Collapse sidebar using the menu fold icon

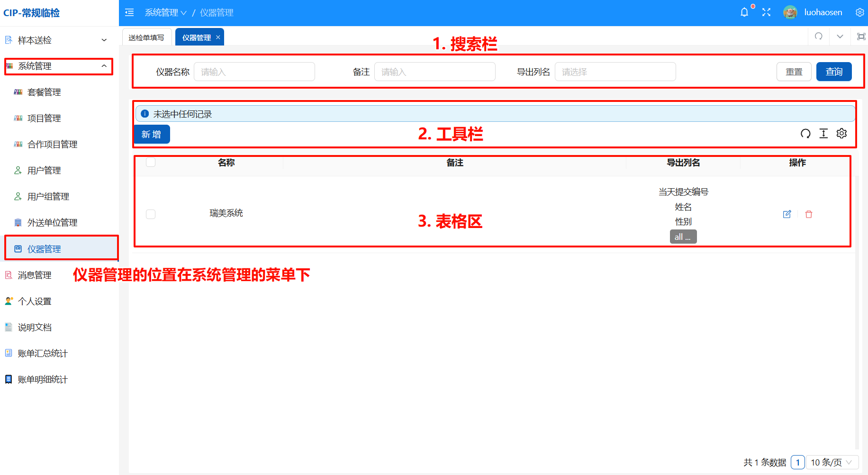click(129, 12)
